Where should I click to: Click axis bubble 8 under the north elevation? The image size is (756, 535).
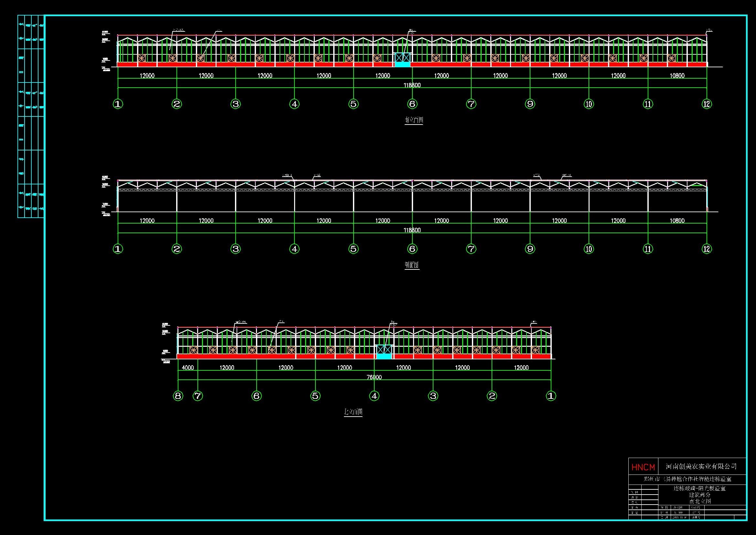click(178, 396)
